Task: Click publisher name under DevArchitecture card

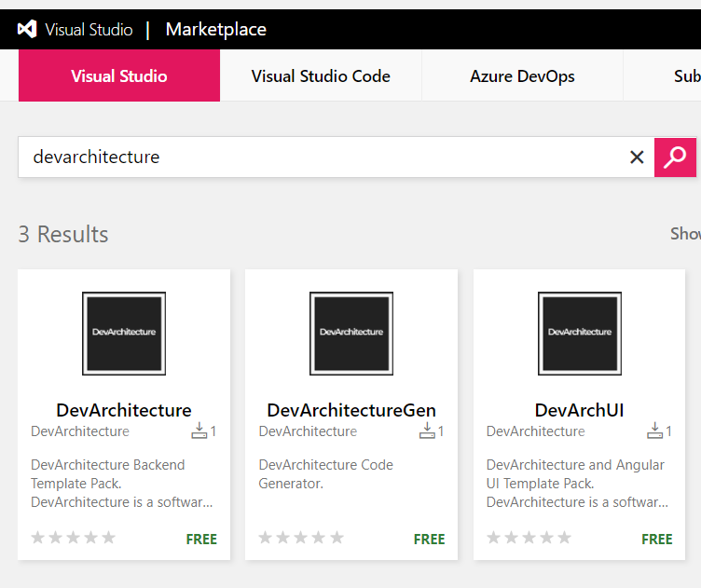Action: point(80,431)
